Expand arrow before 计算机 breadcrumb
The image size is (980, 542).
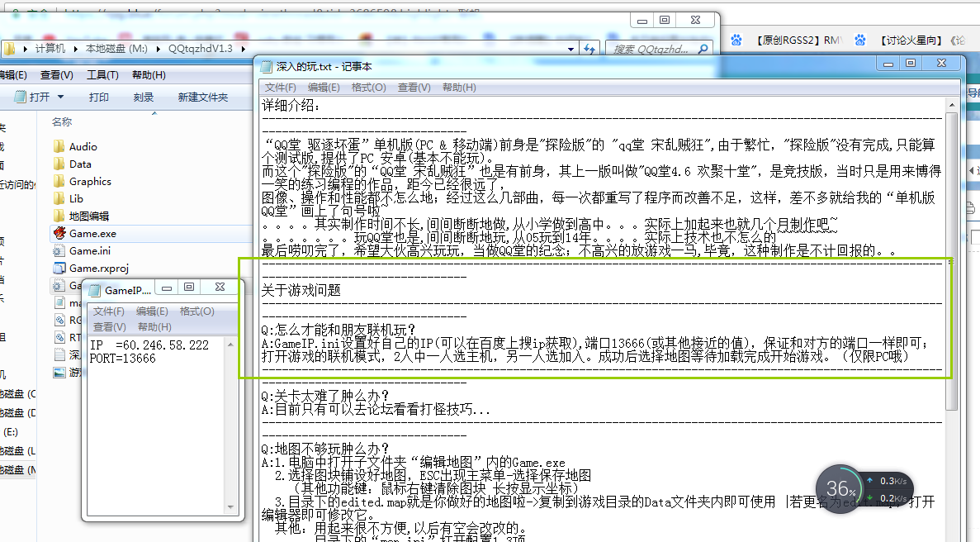point(25,48)
